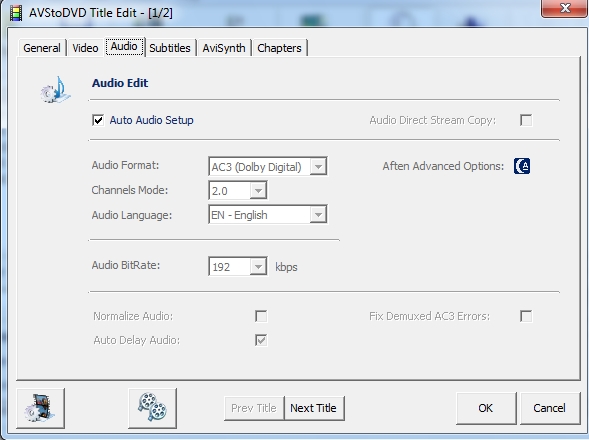589x440 pixels.
Task: Click the Next Title button
Action: tap(314, 408)
